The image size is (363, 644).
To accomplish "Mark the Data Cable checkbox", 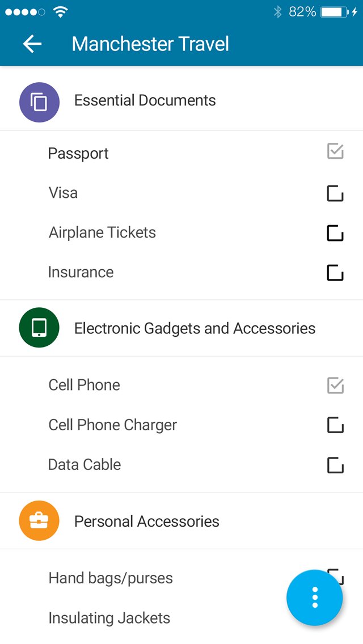I will click(335, 465).
